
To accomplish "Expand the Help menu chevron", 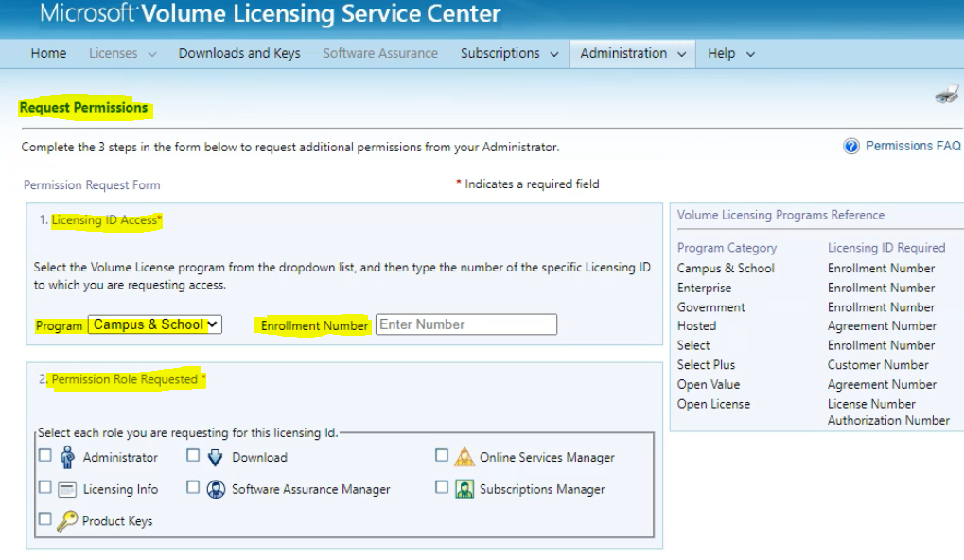I will click(750, 54).
